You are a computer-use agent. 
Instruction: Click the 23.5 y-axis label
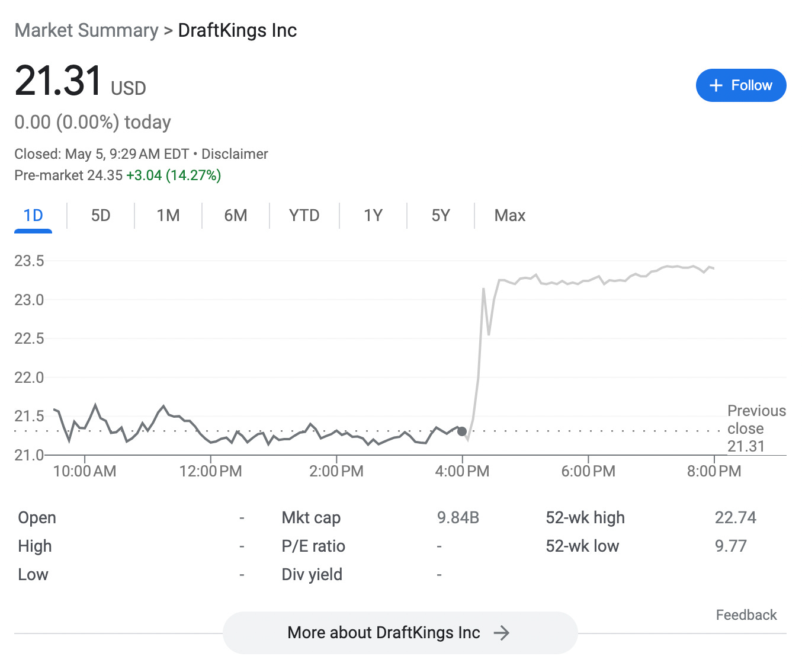(29, 261)
